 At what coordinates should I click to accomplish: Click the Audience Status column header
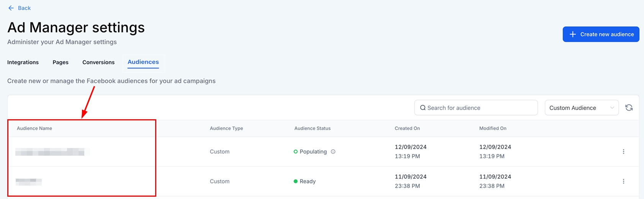click(312, 128)
